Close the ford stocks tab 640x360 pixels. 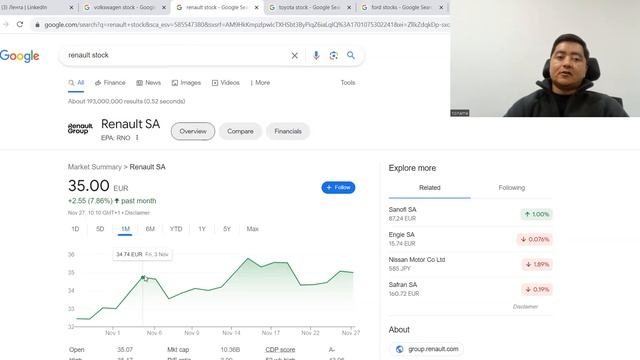[x=441, y=7]
